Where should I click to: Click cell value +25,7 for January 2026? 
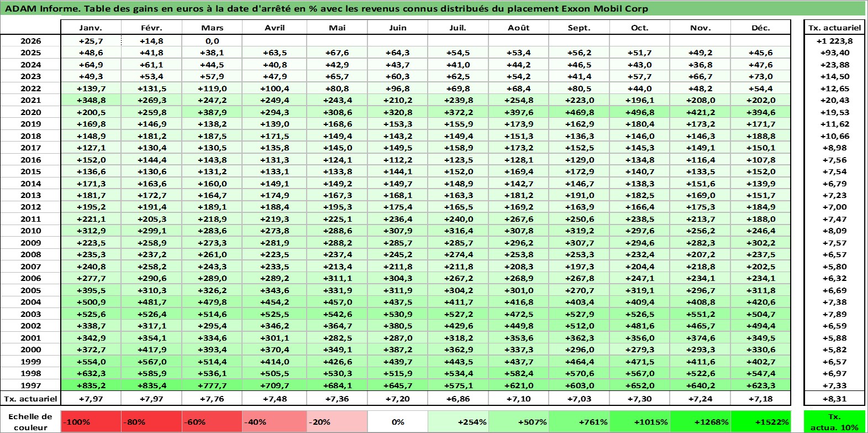pyautogui.click(x=91, y=41)
